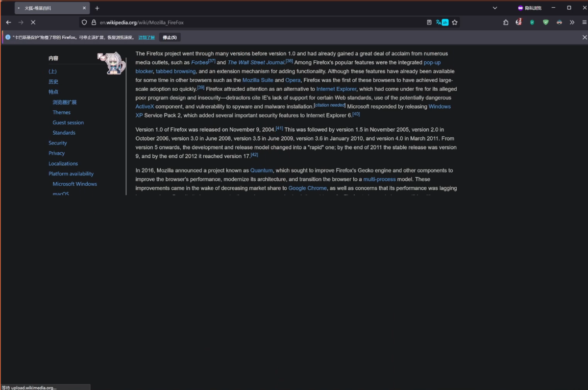Click the info icon in notification bar
The height and width of the screenshot is (390, 588).
[x=8, y=37]
